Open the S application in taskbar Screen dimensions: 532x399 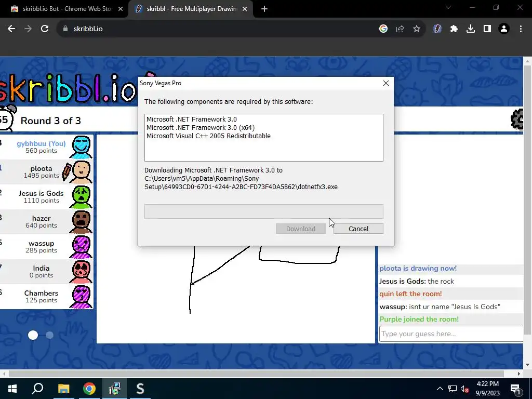tap(140, 389)
